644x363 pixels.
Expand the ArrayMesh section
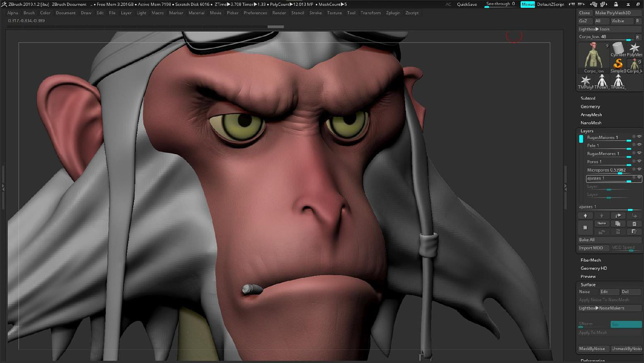click(x=591, y=115)
